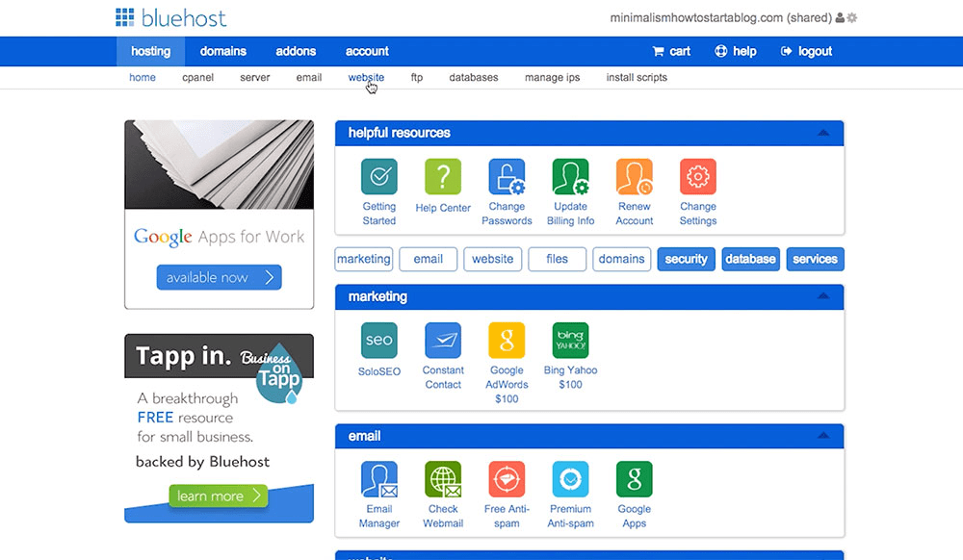963x560 pixels.
Task: Open the cpanel submenu item
Action: pos(197,78)
